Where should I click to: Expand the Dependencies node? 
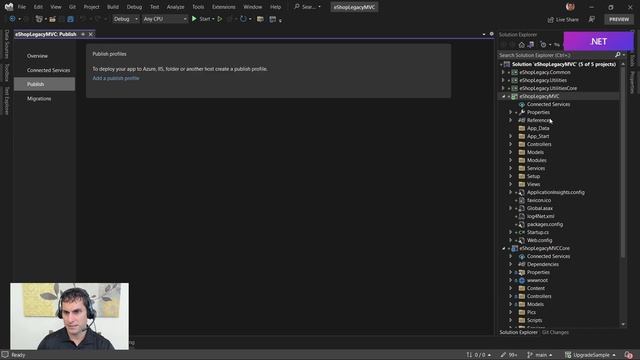pos(510,264)
